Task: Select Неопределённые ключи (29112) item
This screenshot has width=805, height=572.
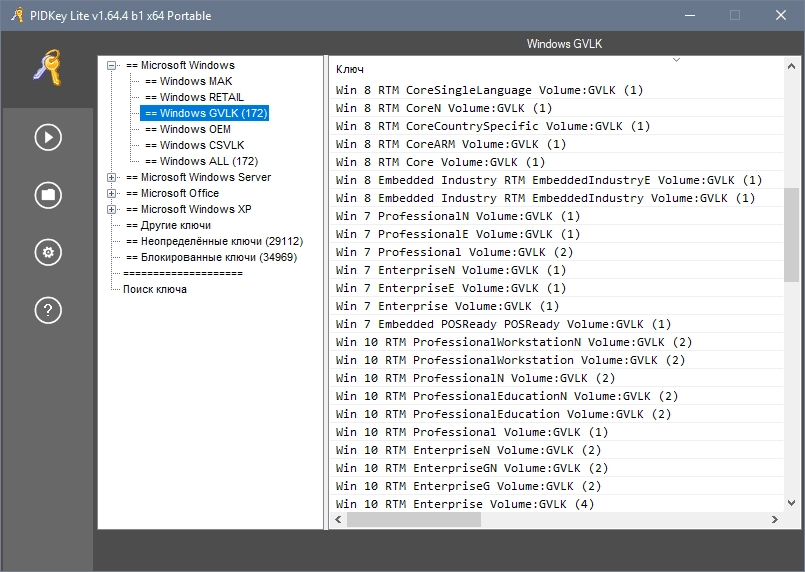Action: click(214, 241)
